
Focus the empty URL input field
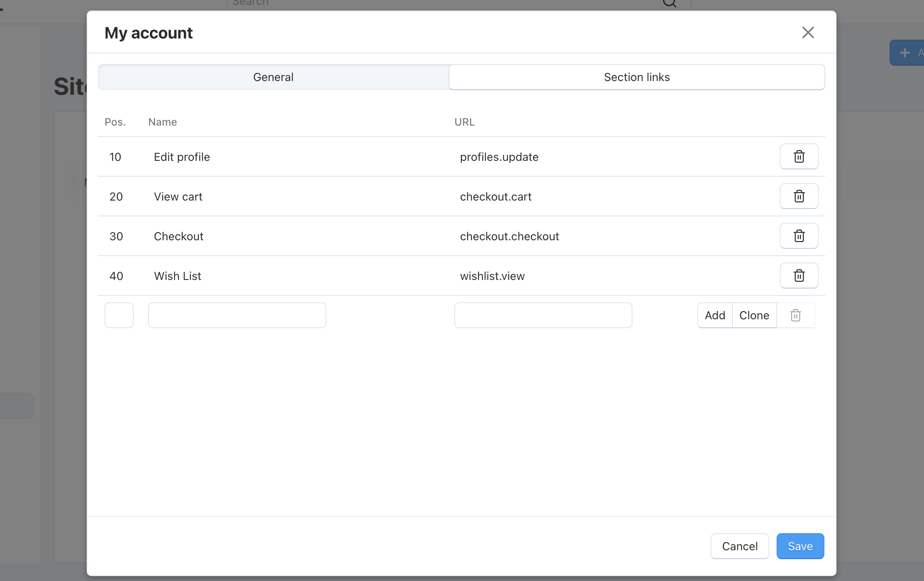click(x=543, y=315)
